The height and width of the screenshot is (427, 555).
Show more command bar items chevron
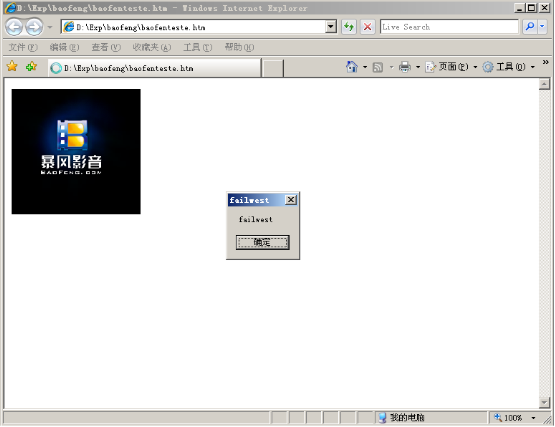545,62
